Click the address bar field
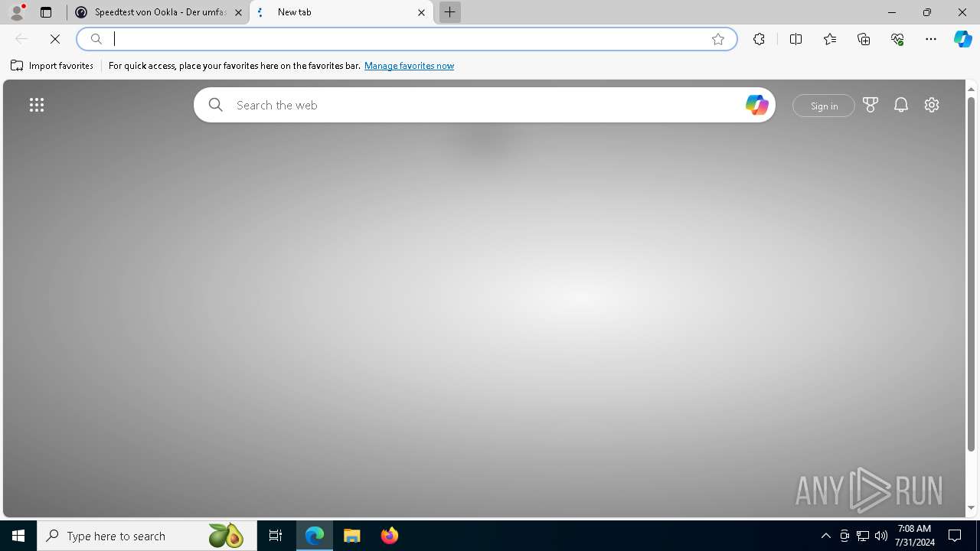This screenshot has width=980, height=551. (x=407, y=39)
